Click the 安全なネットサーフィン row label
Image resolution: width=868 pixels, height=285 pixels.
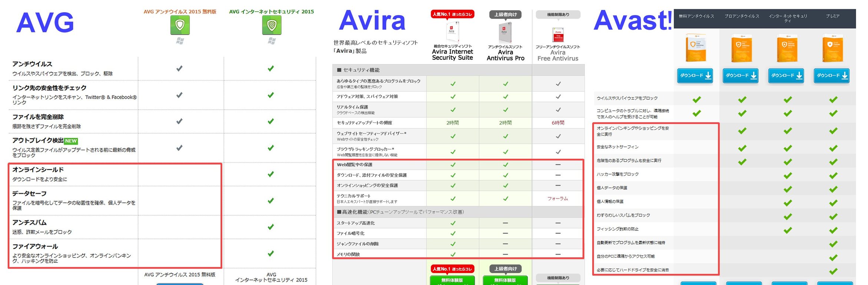pos(617,147)
